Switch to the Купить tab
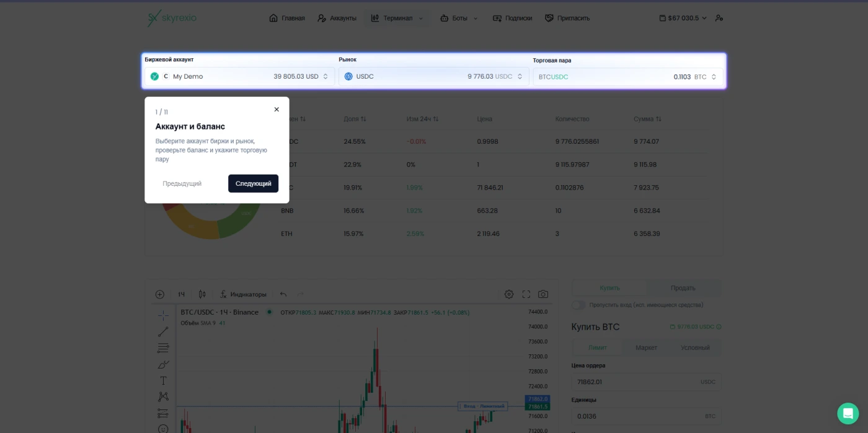 [609, 288]
